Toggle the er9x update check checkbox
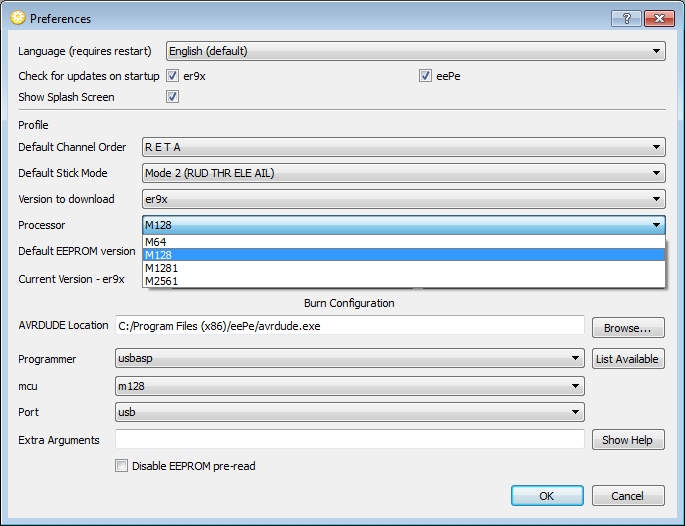This screenshot has height=526, width=685. [173, 76]
